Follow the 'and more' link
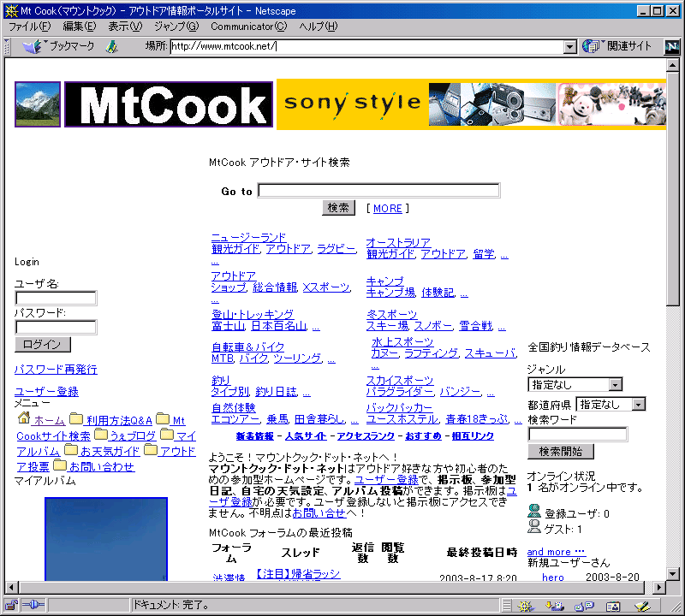685x616 pixels. [555, 552]
